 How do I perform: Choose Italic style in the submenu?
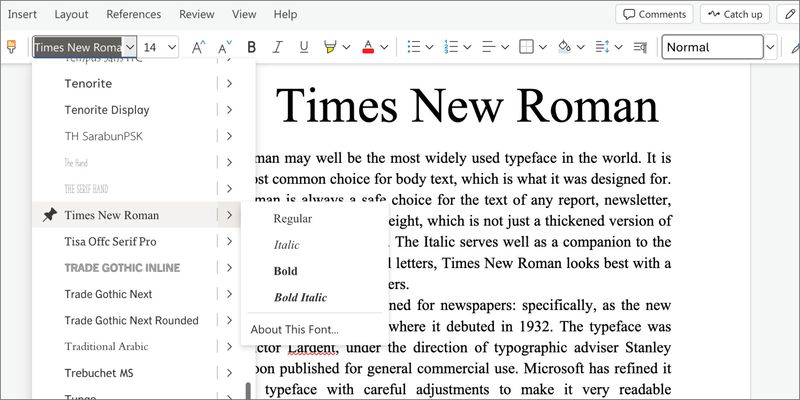[286, 245]
